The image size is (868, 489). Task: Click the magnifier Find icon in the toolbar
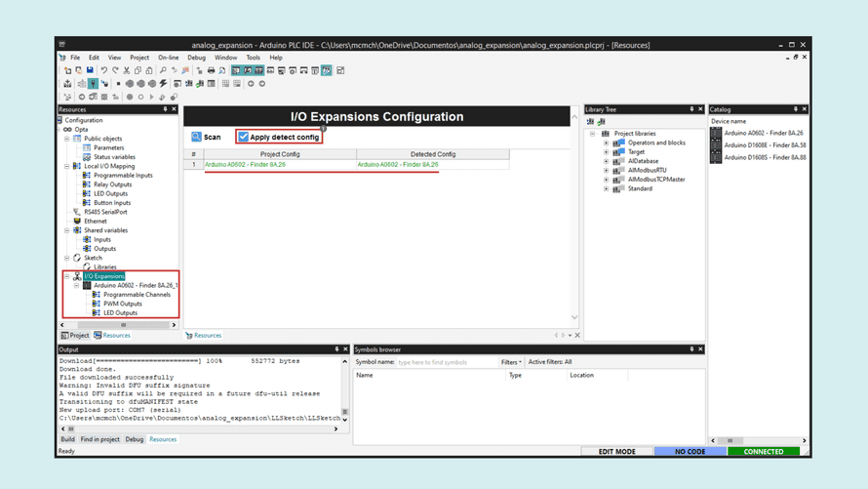[x=163, y=70]
